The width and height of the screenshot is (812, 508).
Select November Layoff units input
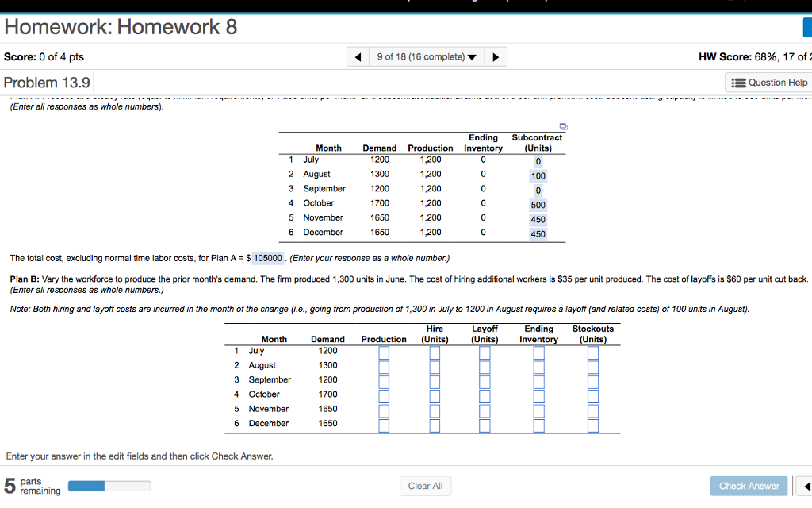(x=485, y=410)
